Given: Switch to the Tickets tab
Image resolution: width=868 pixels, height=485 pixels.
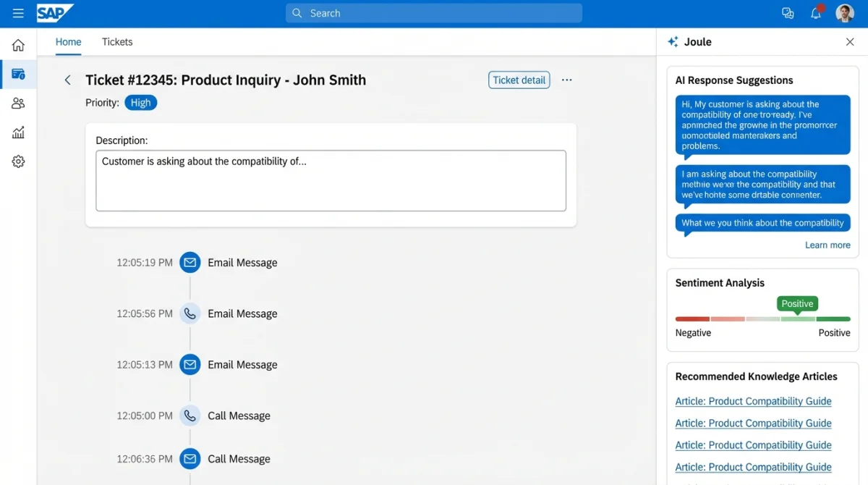Looking at the screenshot, I should coord(116,42).
